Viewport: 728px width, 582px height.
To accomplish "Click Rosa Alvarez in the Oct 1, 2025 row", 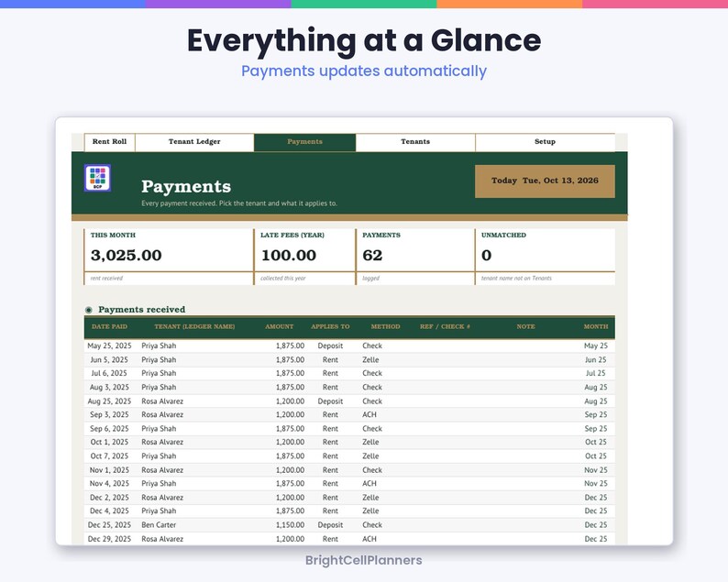I will pyautogui.click(x=162, y=442).
